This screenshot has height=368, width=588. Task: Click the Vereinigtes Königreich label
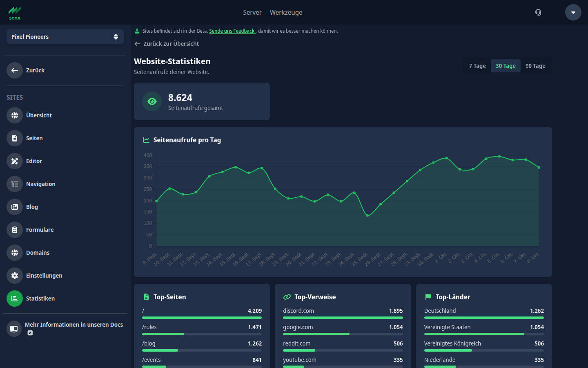[452, 343]
